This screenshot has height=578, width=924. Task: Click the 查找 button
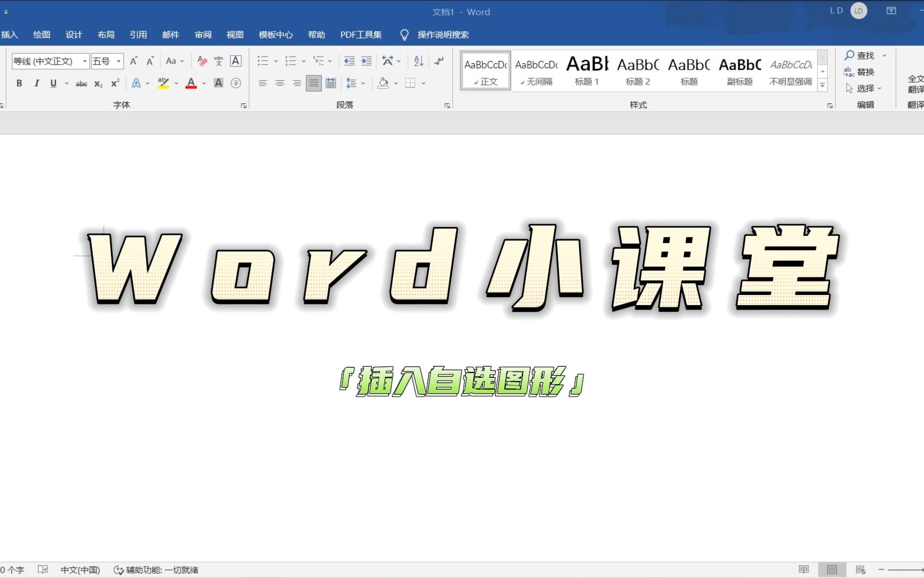tap(859, 56)
